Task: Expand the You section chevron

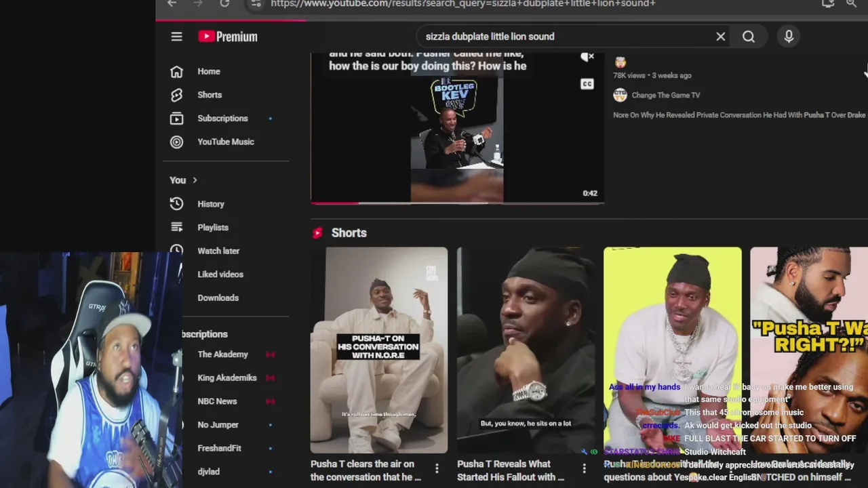Action: (195, 180)
